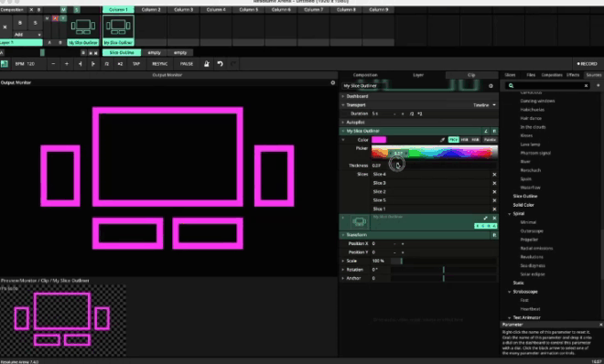The height and width of the screenshot is (364, 604).
Task: Remove Slice 1 from the slices list
Action: 494,209
